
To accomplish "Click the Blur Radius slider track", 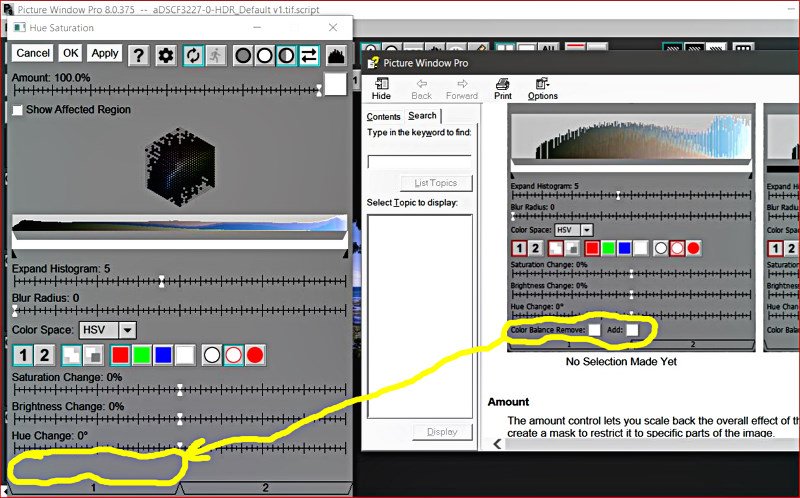I will pyautogui.click(x=180, y=310).
